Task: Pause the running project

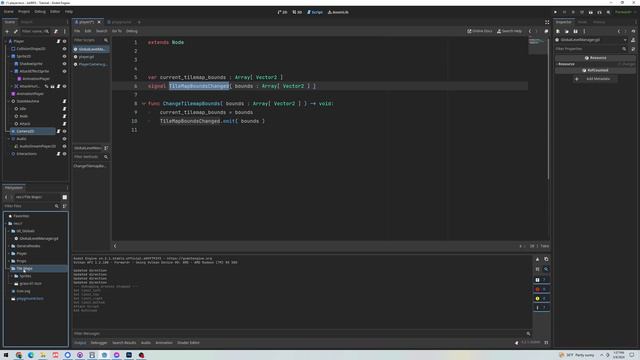Action: pos(564,12)
